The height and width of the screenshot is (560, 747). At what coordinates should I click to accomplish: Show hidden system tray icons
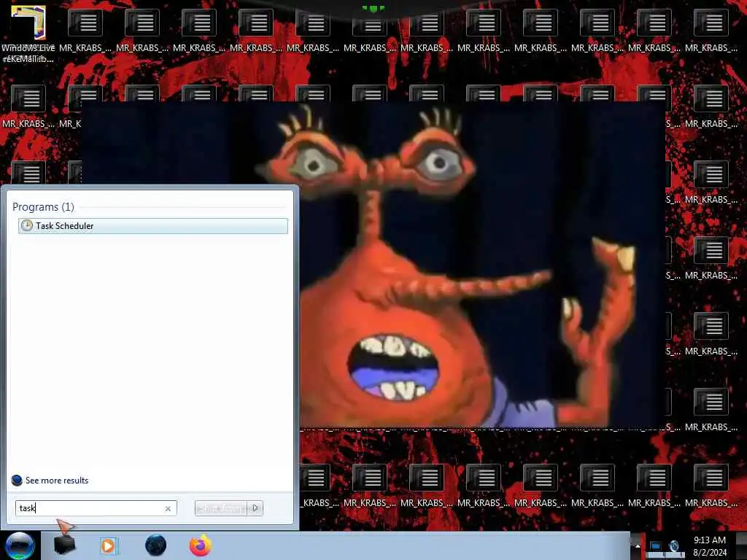[x=638, y=545]
